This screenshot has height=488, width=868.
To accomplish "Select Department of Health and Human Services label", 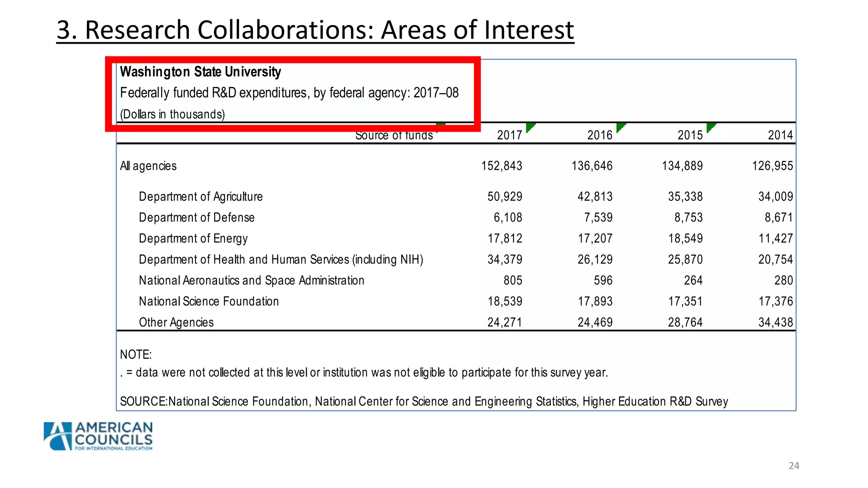I will click(x=281, y=259).
